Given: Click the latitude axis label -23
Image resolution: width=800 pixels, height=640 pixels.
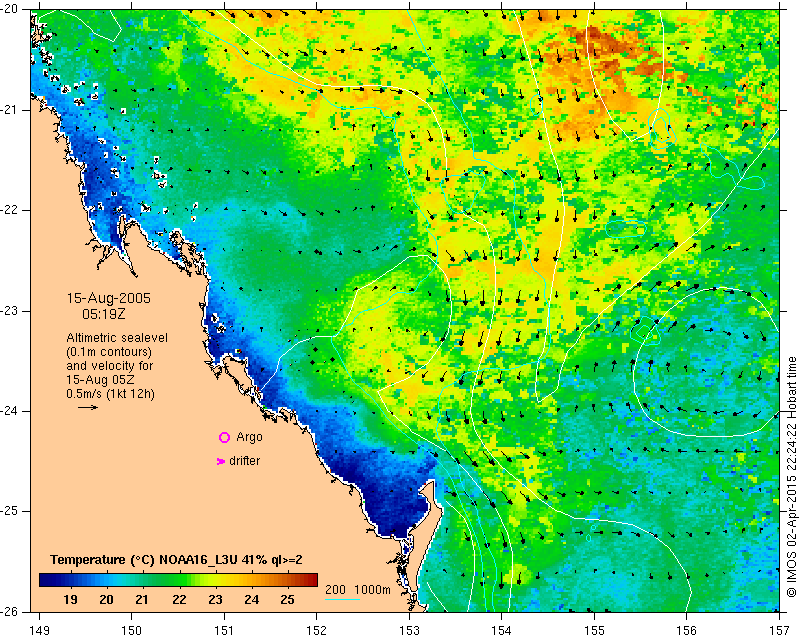Looking at the screenshot, I should pos(10,311).
